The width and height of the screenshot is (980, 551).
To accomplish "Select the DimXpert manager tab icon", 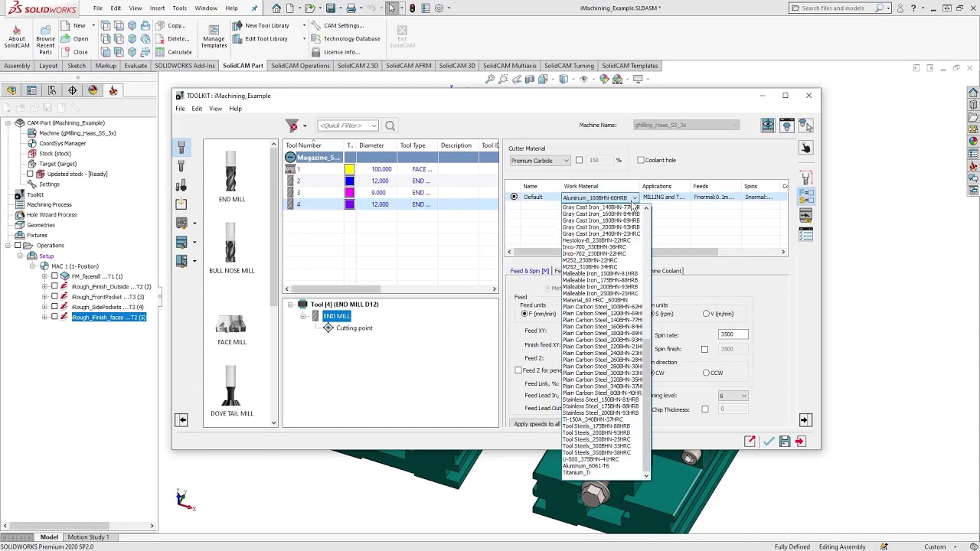I will pos(73,90).
